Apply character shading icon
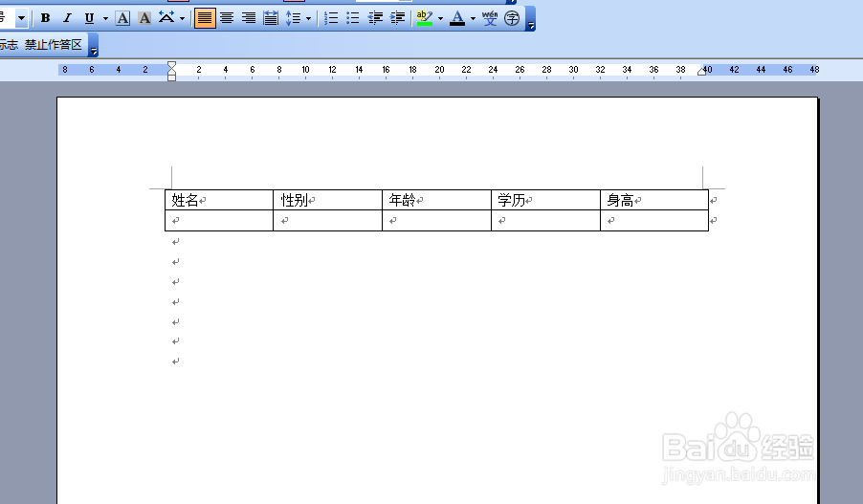Screen dimensions: 863x504 pyautogui.click(x=144, y=18)
